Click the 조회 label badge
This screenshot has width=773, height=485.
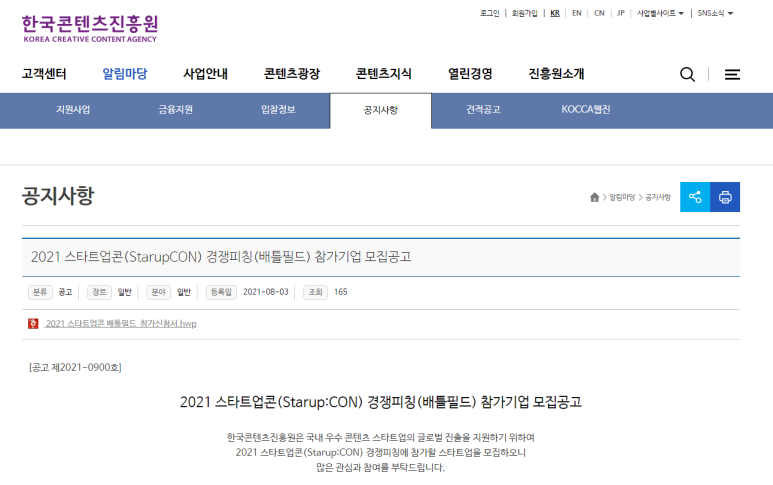pyautogui.click(x=316, y=292)
